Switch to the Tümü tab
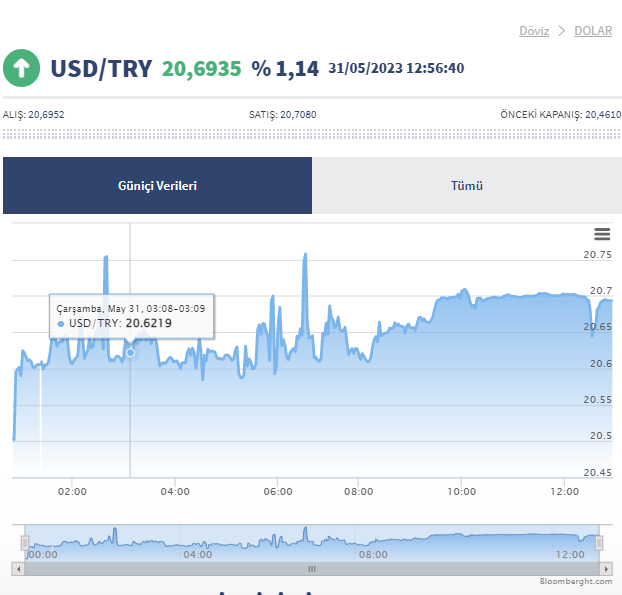Viewport: 622px width, 595px height. tap(467, 186)
